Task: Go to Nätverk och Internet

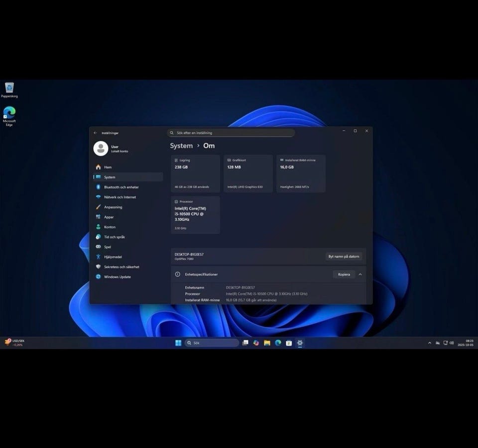Action: click(x=119, y=197)
